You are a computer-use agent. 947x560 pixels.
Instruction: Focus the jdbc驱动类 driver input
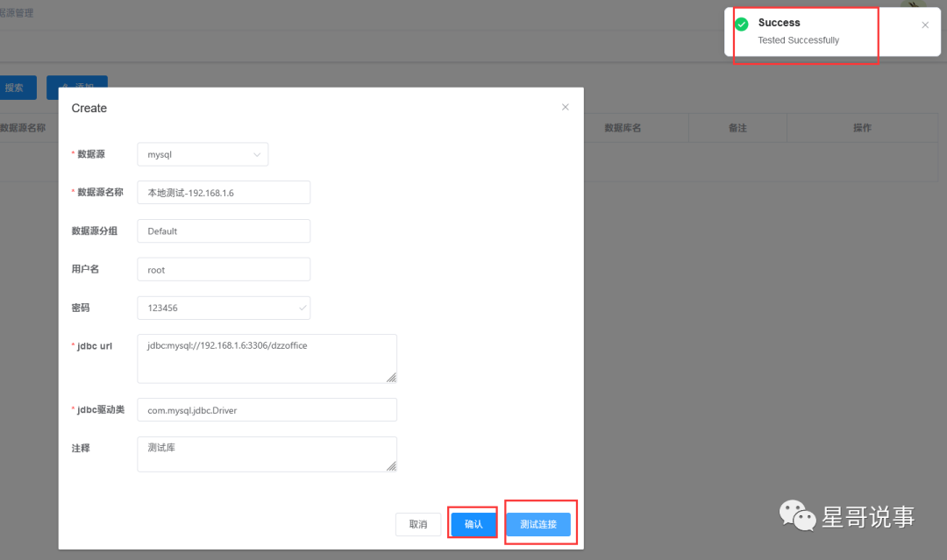(x=267, y=410)
